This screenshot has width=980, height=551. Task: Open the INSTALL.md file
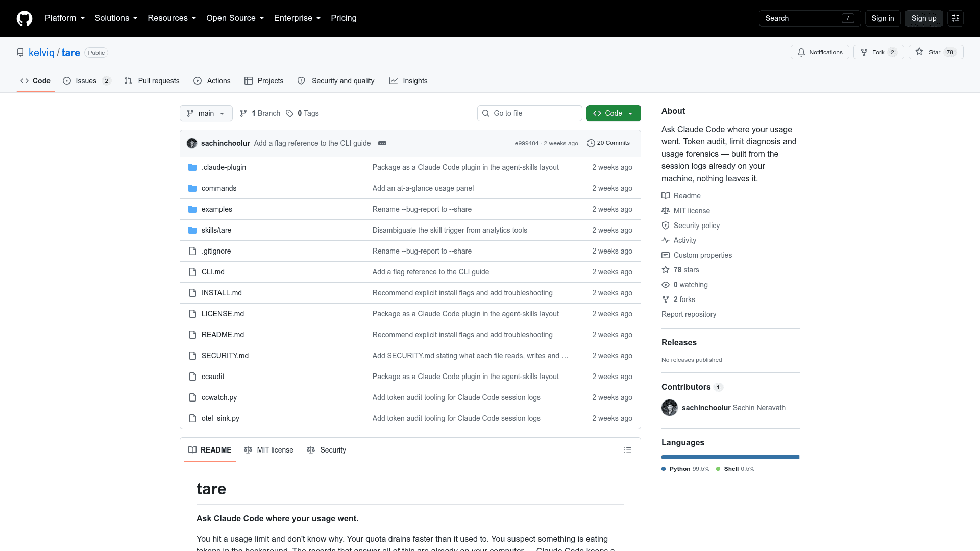coord(222,293)
